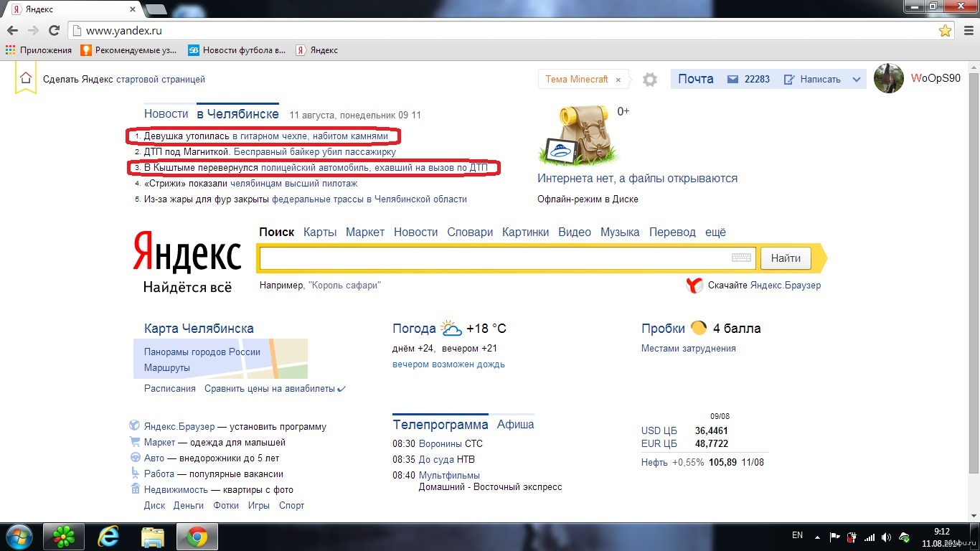Open news about Девушка утопилась

(266, 136)
